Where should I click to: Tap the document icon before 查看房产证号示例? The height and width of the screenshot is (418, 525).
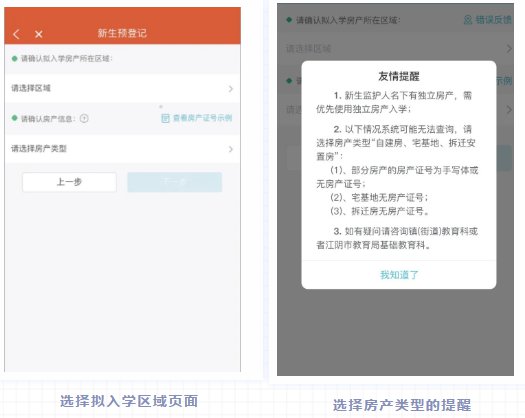165,118
